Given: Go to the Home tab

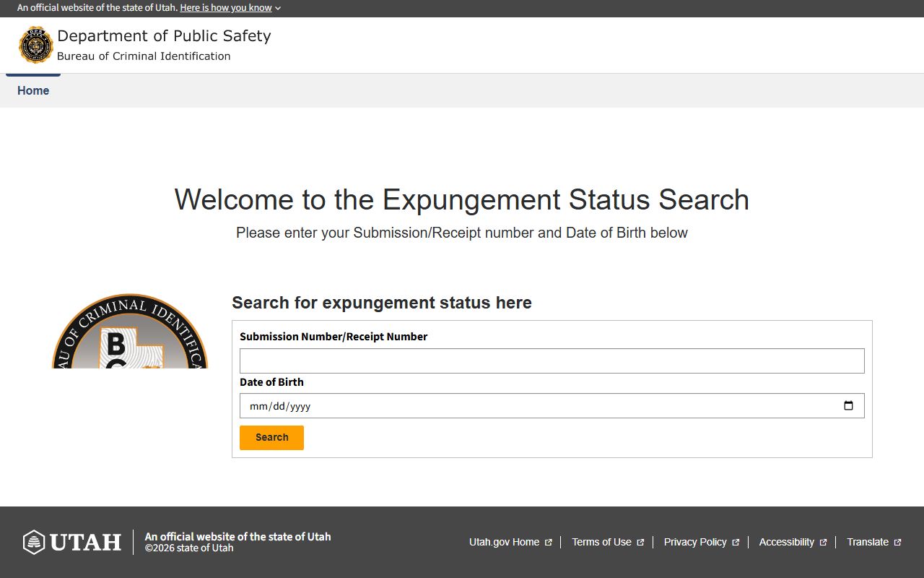Looking at the screenshot, I should pyautogui.click(x=33, y=90).
